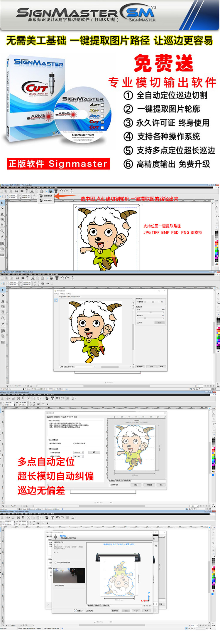Select A Text tool in second screenshot toolbox
The height and width of the screenshot is (644, 220).
coord(3,301)
